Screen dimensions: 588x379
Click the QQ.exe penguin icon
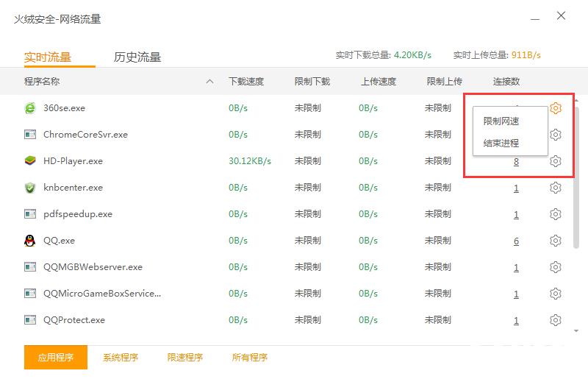tap(30, 241)
